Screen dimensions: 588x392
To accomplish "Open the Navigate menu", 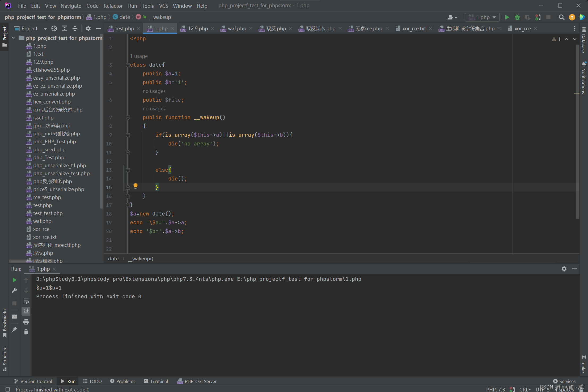I will coord(71,6).
